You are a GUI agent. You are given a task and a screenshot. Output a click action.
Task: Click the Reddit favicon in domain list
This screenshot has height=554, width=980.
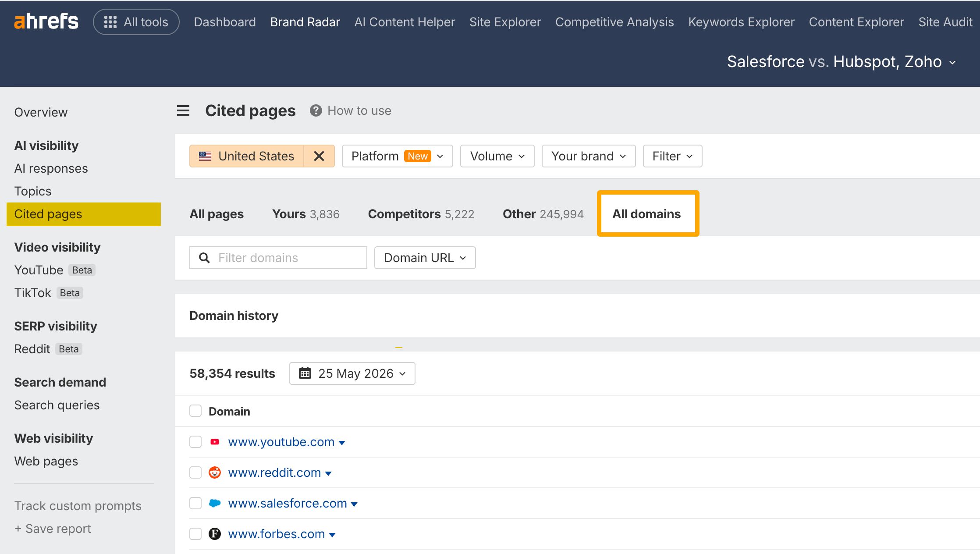(215, 472)
